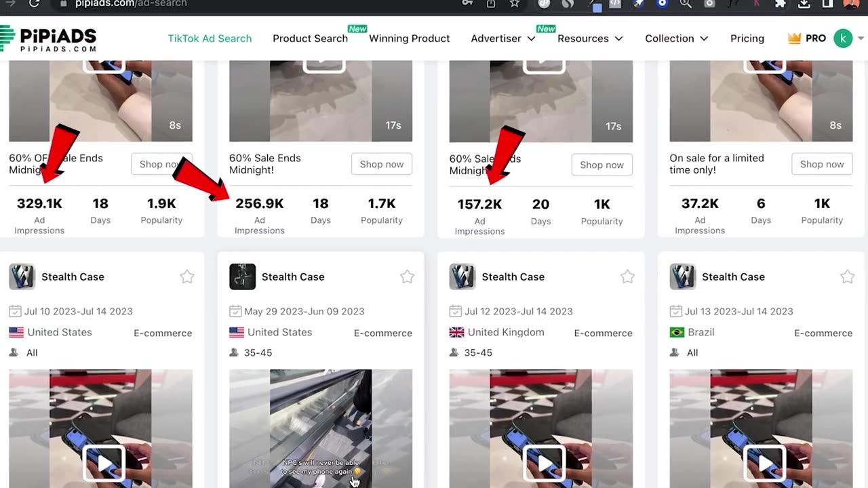Favorite the Jul 10 2023 Stealth Case ad

[x=187, y=277]
